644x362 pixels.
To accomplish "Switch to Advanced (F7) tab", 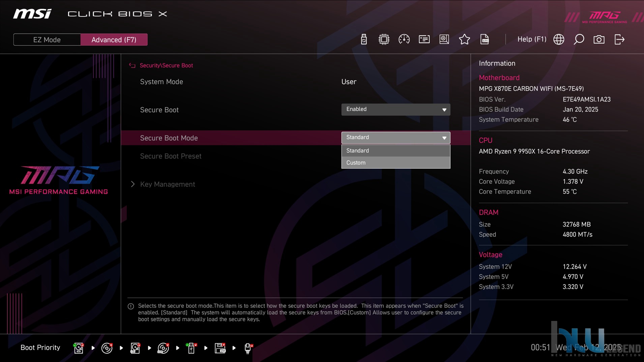I will (114, 40).
